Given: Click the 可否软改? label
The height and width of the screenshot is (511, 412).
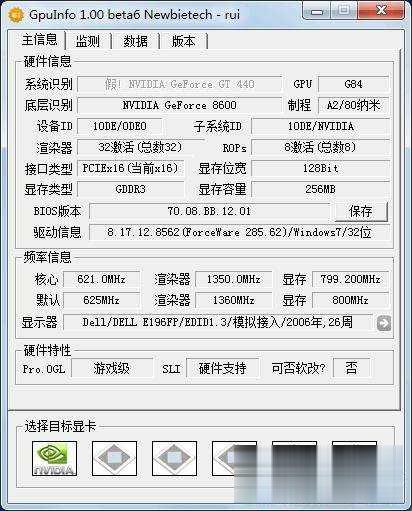Looking at the screenshot, I should (298, 368).
